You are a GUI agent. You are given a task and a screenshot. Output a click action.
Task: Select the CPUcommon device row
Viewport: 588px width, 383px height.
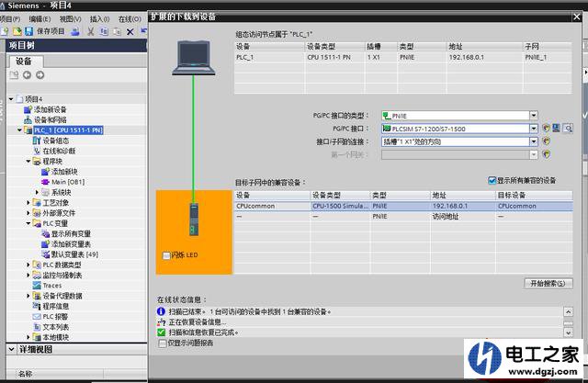coord(403,206)
